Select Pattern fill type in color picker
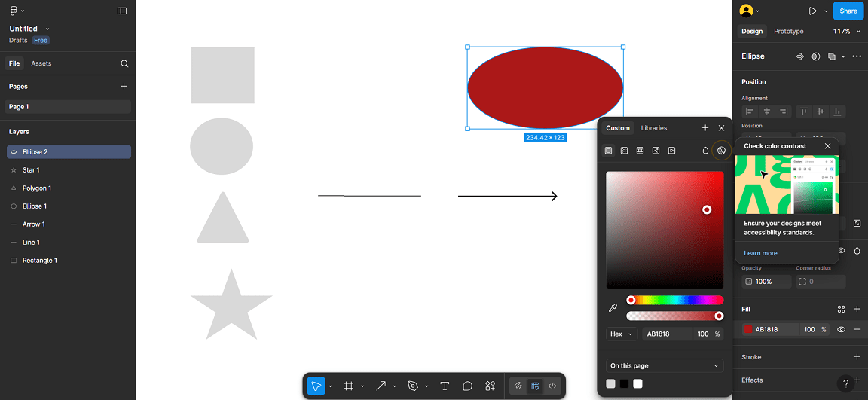Screen dimensions: 868x400 640,151
